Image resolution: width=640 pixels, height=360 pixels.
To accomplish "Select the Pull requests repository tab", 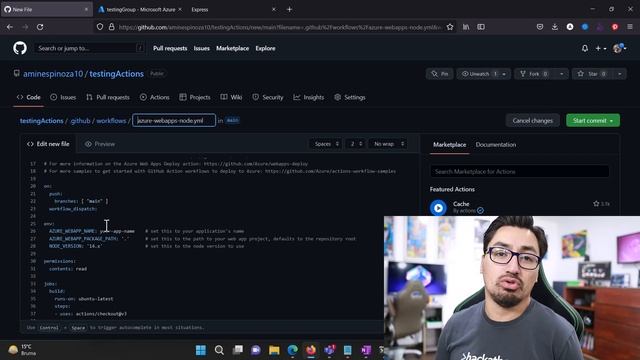I will click(108, 97).
